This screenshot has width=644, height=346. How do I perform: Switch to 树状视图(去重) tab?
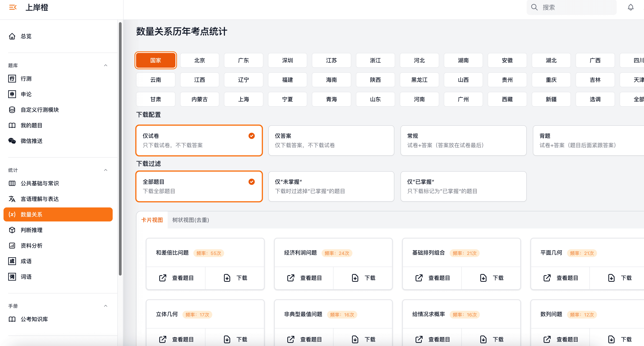click(x=190, y=220)
